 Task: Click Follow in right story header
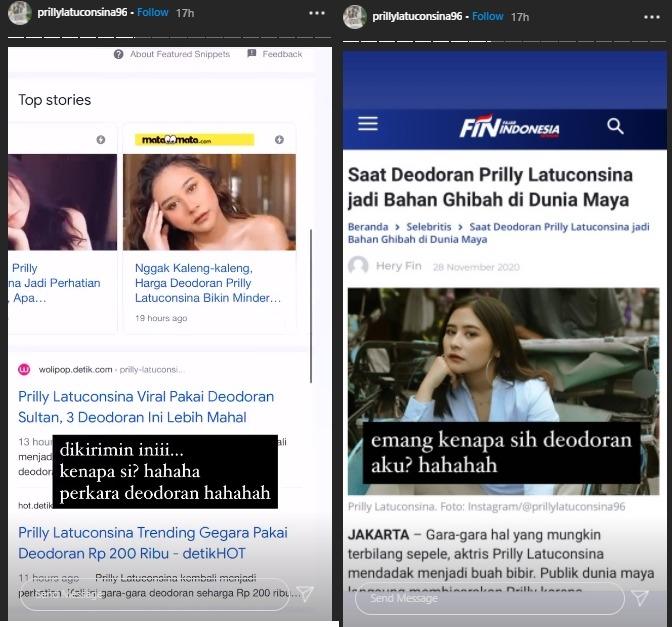[x=488, y=16]
